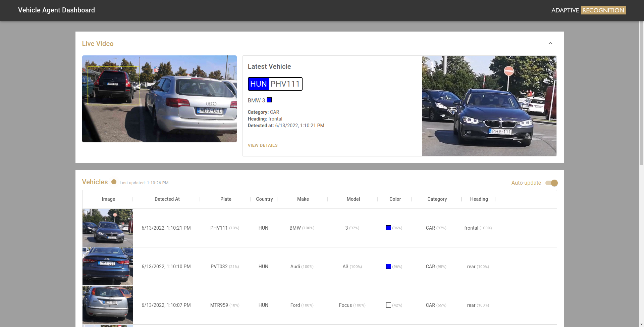Image resolution: width=644 pixels, height=327 pixels.
Task: Open the PHV111 row vehicle thumbnail
Action: tap(108, 228)
